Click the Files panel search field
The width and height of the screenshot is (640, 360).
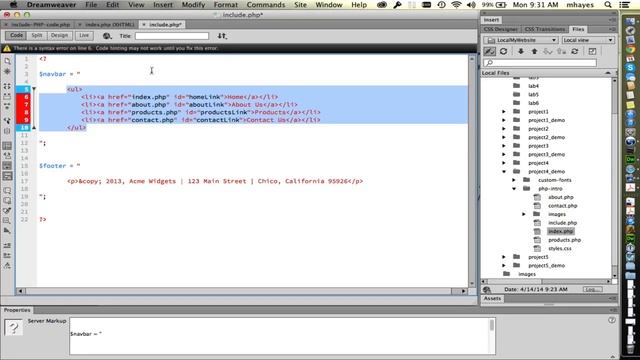pyautogui.click(x=540, y=63)
